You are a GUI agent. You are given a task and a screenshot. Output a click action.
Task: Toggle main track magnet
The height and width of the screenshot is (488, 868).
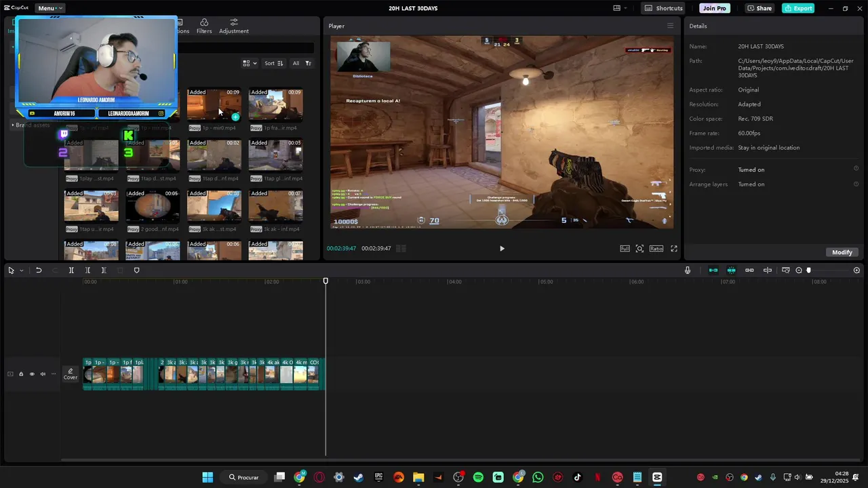(713, 270)
